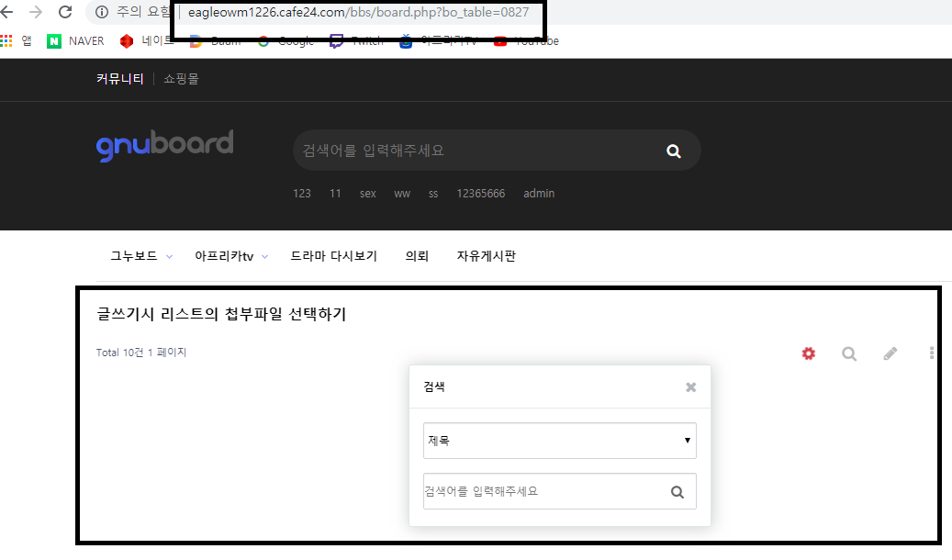This screenshot has height=560, width=952.
Task: Reload the page with the browser refresh icon
Action: tap(65, 12)
